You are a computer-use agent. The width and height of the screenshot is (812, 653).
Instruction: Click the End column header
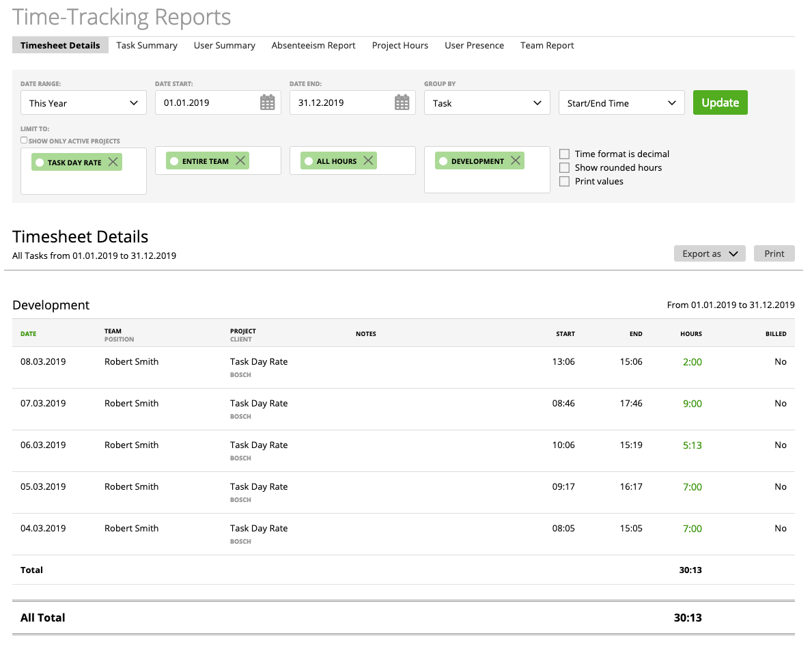coord(636,334)
